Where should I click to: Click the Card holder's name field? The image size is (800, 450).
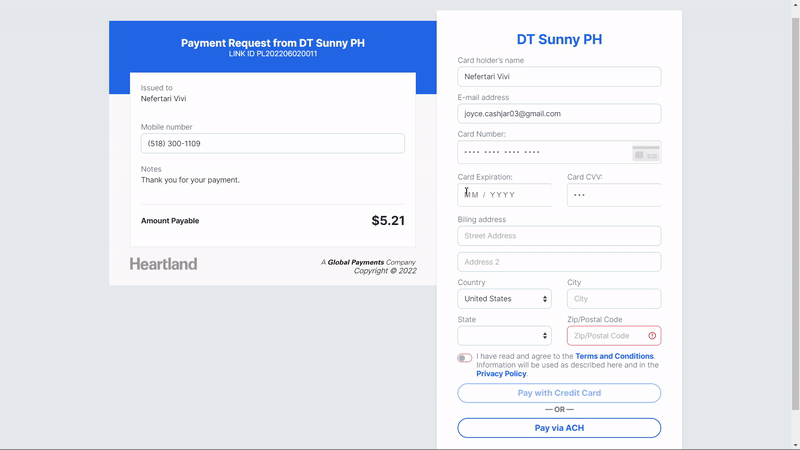click(559, 77)
